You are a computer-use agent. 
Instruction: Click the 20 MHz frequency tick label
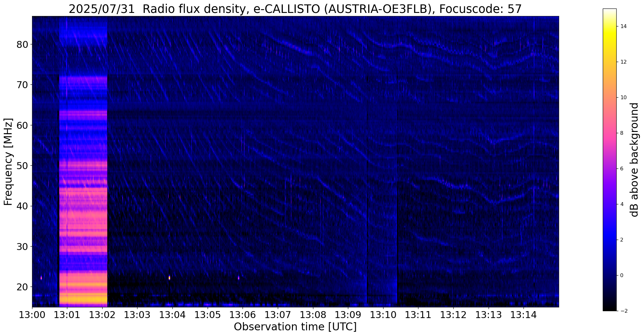tap(22, 287)
